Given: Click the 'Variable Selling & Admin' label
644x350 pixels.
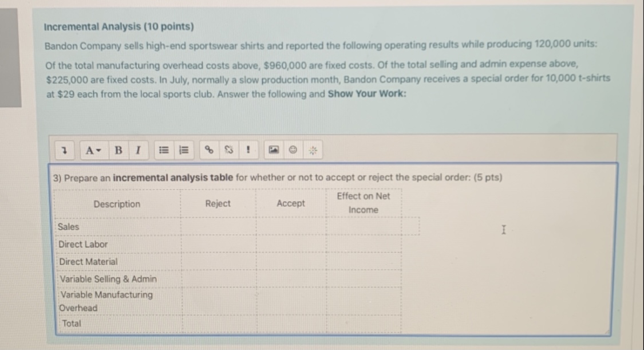Looking at the screenshot, I should [x=108, y=279].
